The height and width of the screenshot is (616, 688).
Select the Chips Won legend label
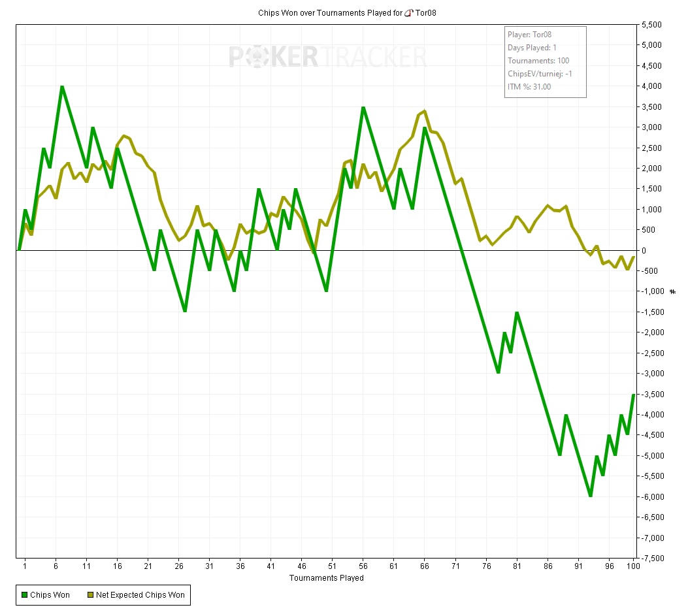pos(50,594)
